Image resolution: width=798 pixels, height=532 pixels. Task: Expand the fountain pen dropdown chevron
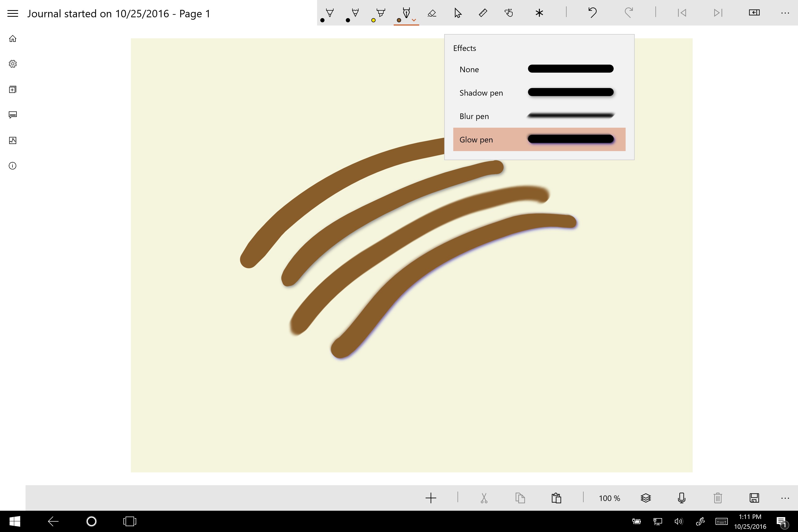(x=414, y=20)
